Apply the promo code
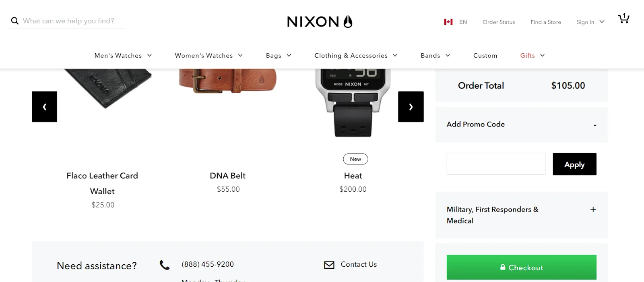 tap(574, 164)
